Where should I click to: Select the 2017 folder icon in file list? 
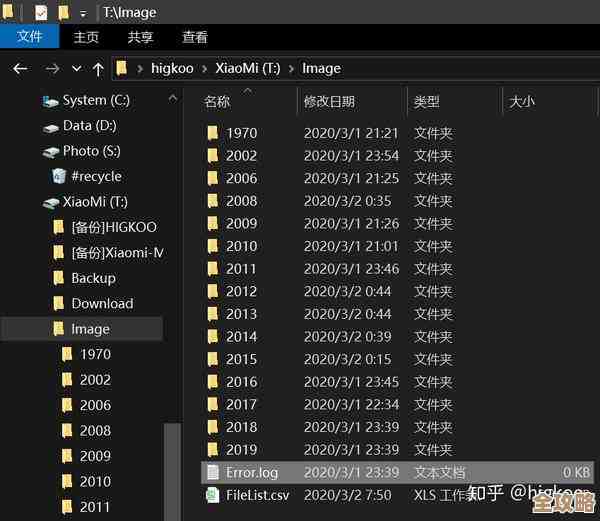[x=213, y=404]
